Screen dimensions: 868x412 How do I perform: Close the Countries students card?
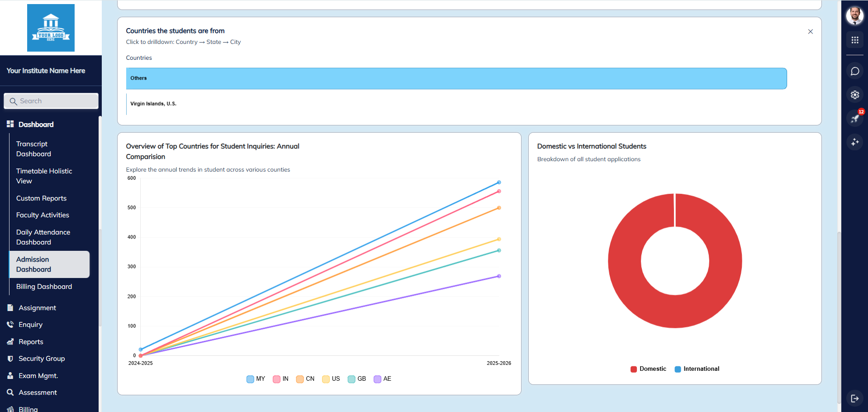tap(810, 32)
